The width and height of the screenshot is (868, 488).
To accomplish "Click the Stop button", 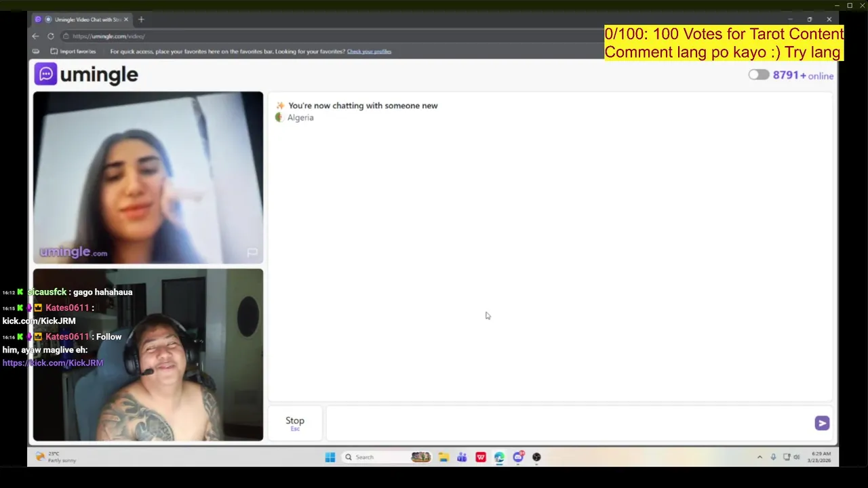I will tap(295, 423).
